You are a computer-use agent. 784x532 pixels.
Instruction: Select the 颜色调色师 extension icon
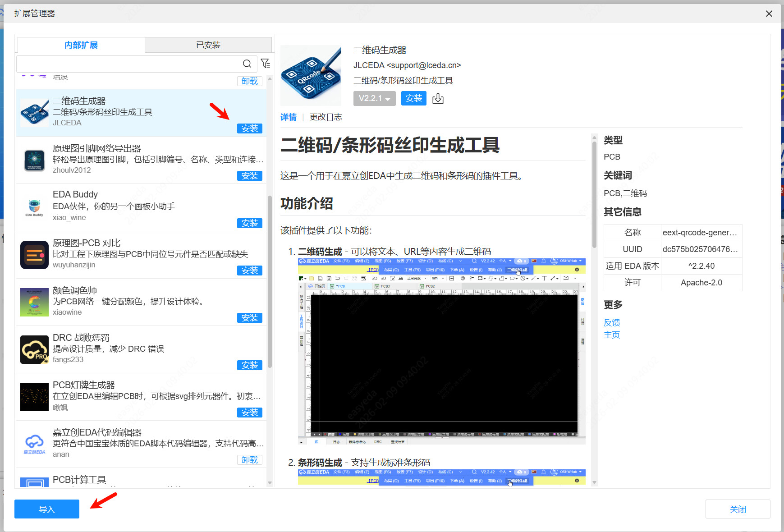[x=34, y=302]
